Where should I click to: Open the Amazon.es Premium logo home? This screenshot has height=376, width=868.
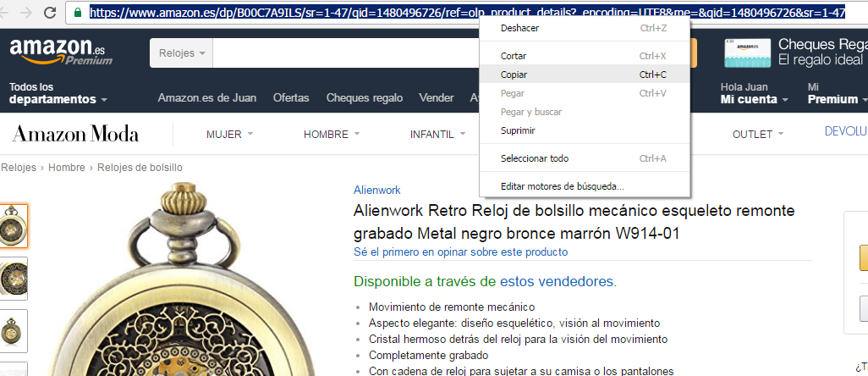[x=61, y=52]
